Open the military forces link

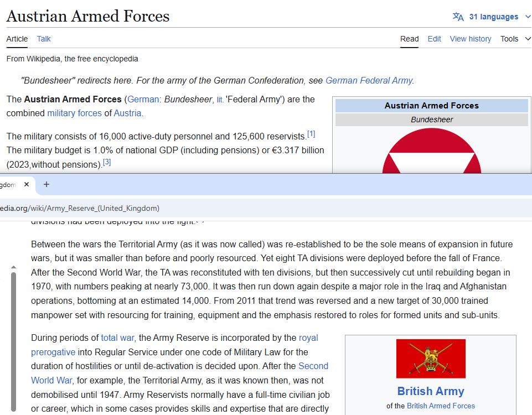(x=74, y=113)
